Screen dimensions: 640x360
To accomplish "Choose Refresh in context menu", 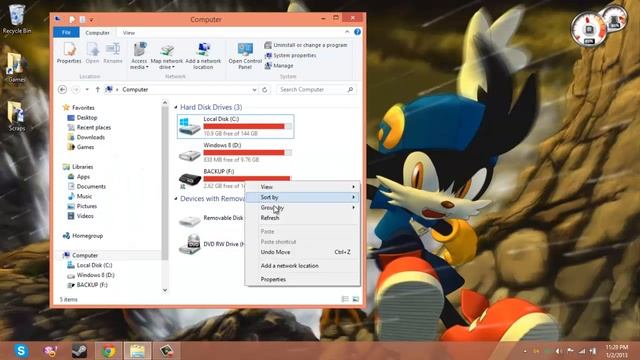I will [x=302, y=218].
